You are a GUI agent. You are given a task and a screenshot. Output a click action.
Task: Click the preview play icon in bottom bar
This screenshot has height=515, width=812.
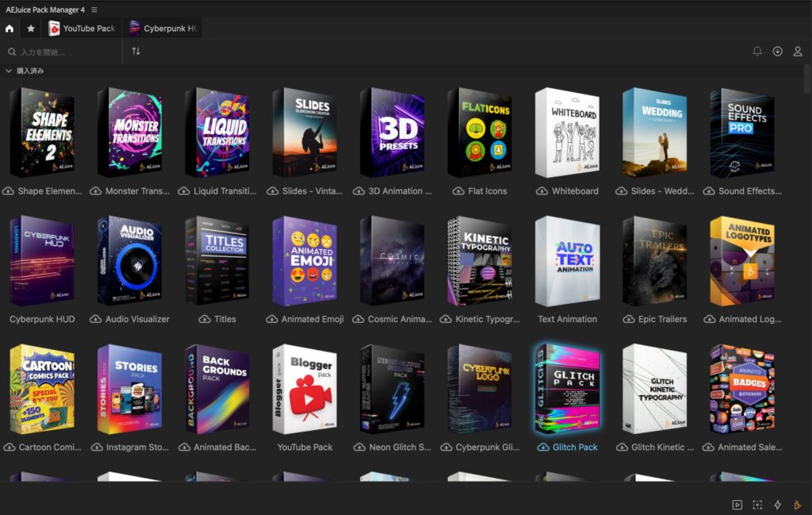[x=737, y=505]
